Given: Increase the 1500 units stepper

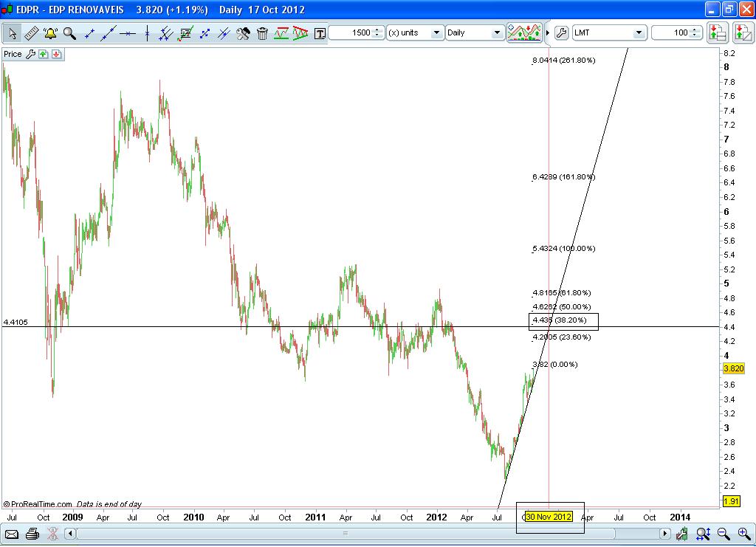Looking at the screenshot, I should click(377, 30).
